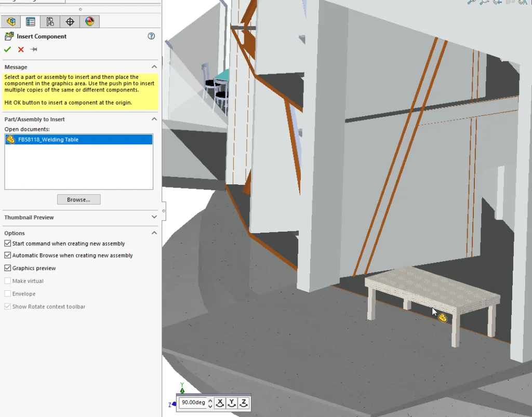The height and width of the screenshot is (417, 532).
Task: Disable the Graphics preview checkbox
Action: coord(7,268)
